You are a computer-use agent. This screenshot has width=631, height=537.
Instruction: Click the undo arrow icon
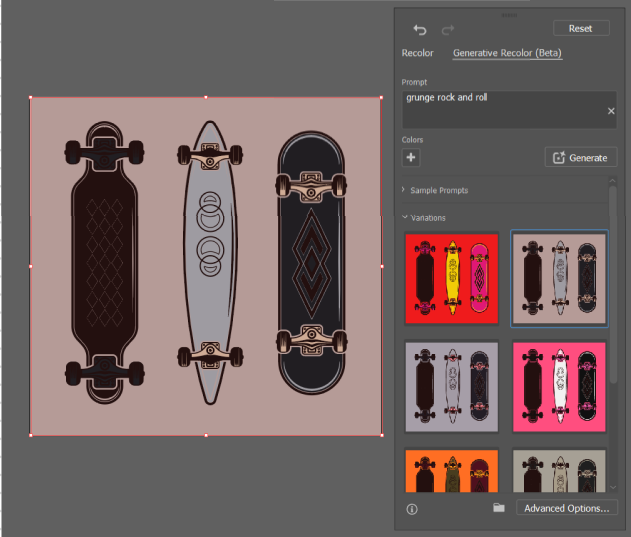pyautogui.click(x=420, y=31)
